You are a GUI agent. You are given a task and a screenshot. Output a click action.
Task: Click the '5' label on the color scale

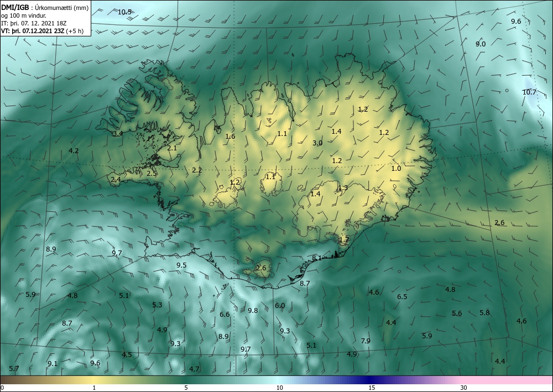pos(186,388)
